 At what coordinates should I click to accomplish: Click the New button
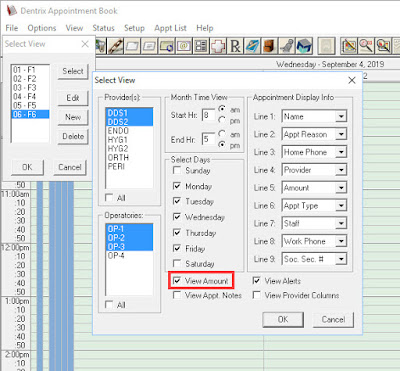[x=73, y=117]
